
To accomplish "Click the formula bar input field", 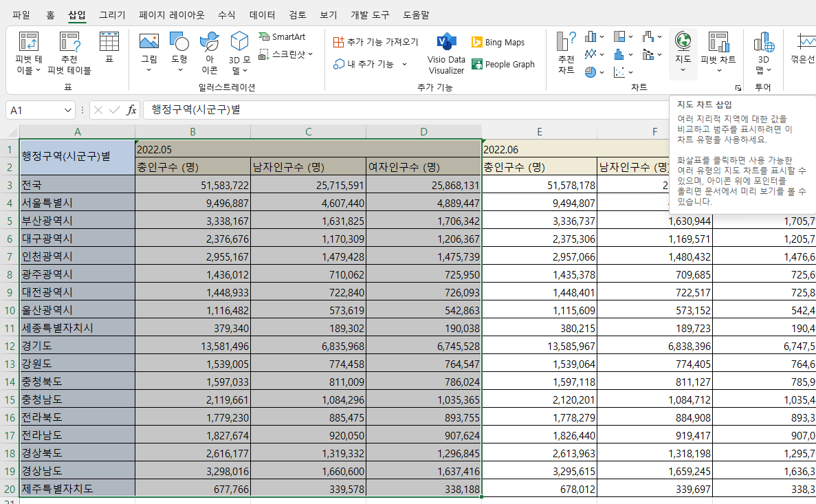I will (x=406, y=110).
